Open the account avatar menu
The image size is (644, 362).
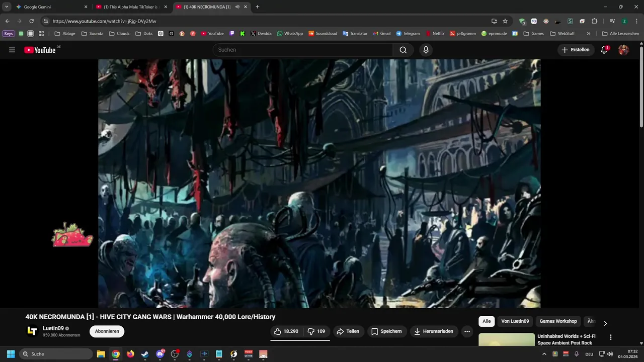click(x=623, y=50)
